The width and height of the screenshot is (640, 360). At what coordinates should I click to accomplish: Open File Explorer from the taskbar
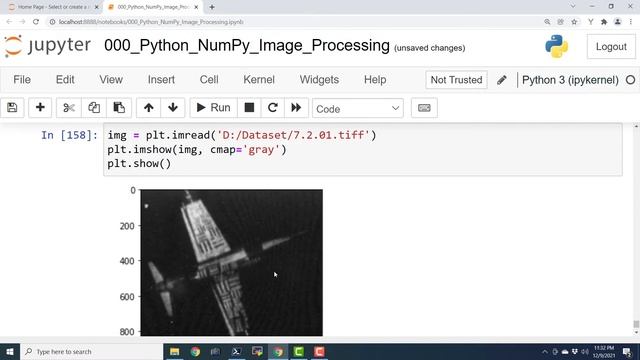(175, 351)
